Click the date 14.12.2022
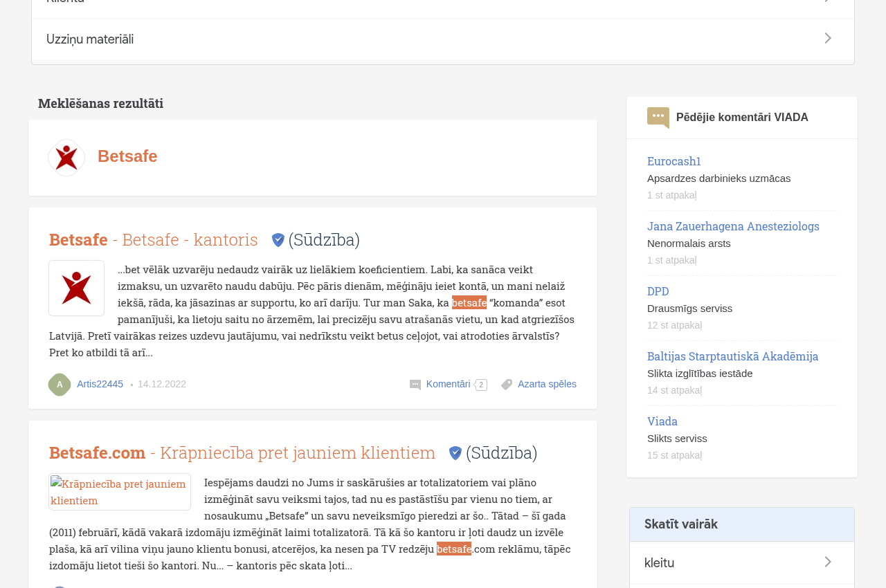 (x=162, y=384)
